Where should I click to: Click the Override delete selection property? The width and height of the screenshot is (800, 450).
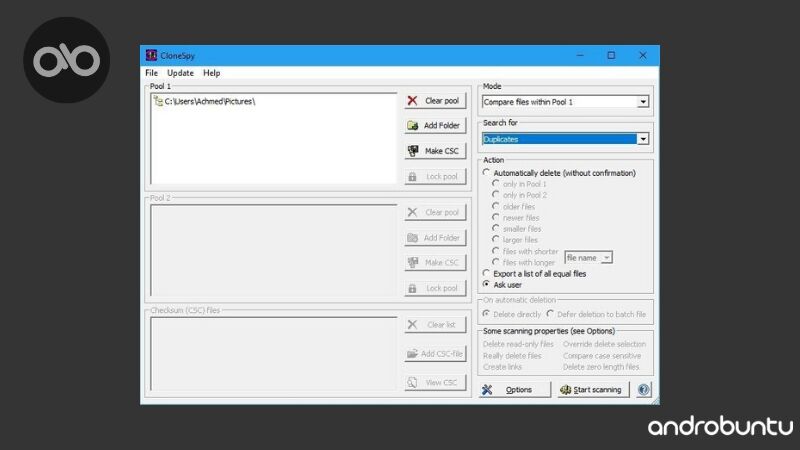pyautogui.click(x=604, y=344)
